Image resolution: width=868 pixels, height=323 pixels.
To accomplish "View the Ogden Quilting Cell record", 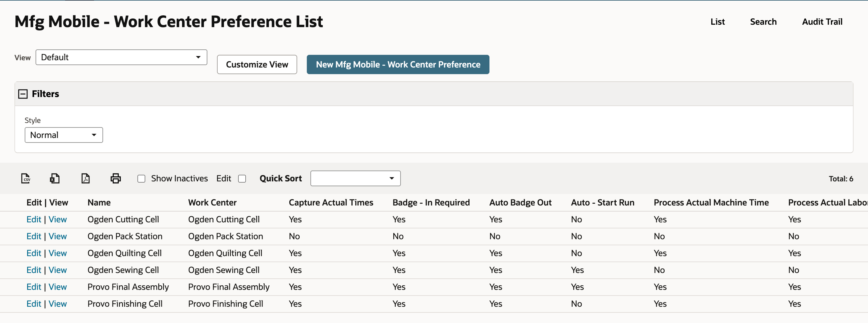I will pyautogui.click(x=58, y=253).
